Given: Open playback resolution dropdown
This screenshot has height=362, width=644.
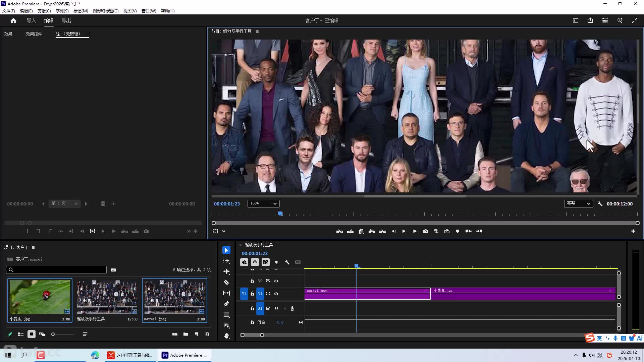Looking at the screenshot, I should point(579,203).
